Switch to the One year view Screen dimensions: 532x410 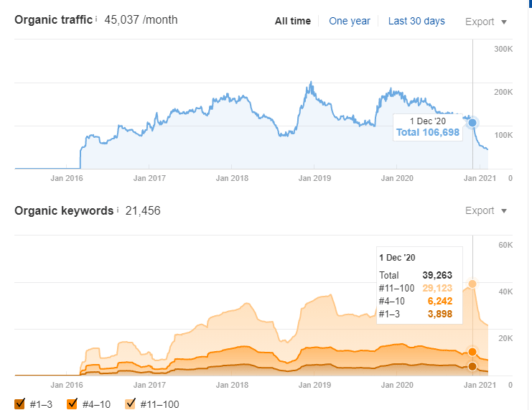(350, 21)
